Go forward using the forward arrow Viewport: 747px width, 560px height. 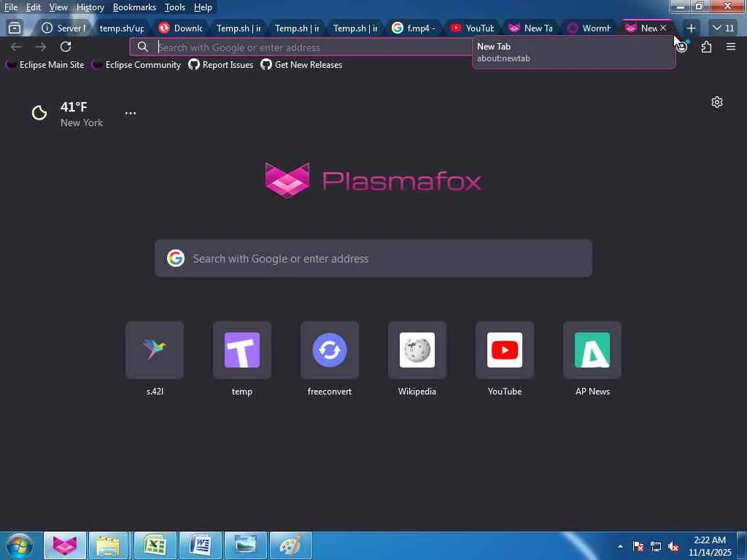click(41, 47)
